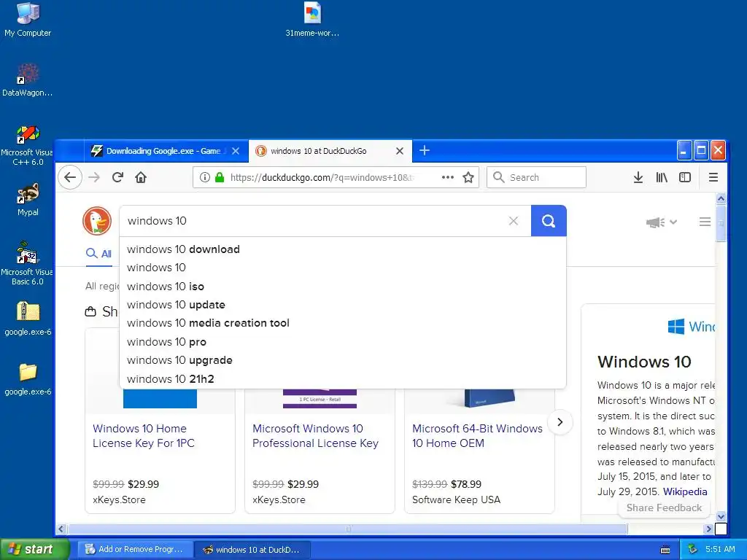747x560 pixels.
Task: Click the $78.99 price on OEM listing
Action: 466,484
